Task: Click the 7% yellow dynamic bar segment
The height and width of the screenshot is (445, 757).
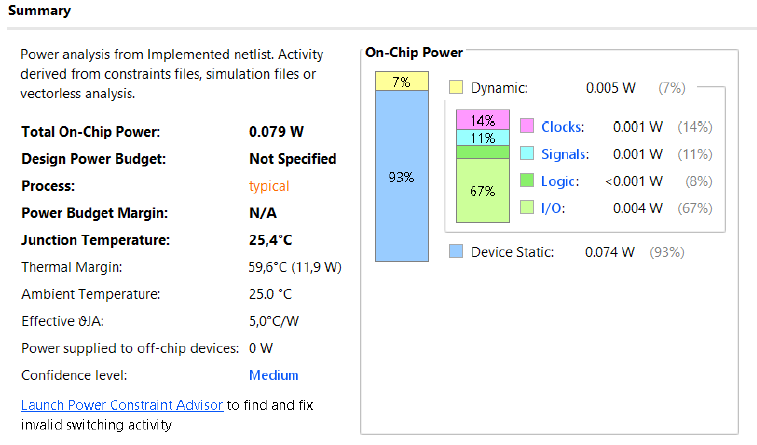Action: coord(401,81)
